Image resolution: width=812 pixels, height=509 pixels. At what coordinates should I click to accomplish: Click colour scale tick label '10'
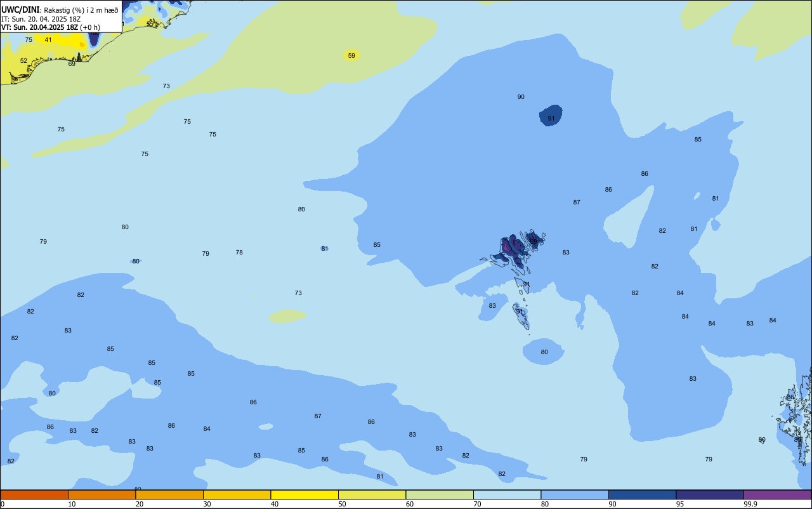click(72, 504)
